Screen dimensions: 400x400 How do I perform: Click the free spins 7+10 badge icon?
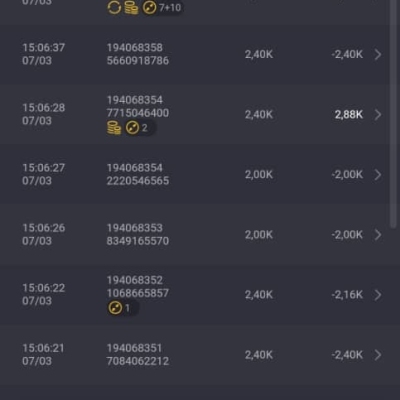pos(149,7)
